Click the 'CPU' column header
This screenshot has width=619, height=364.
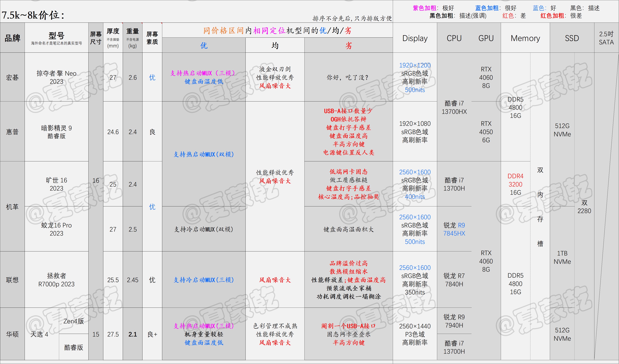(x=454, y=38)
